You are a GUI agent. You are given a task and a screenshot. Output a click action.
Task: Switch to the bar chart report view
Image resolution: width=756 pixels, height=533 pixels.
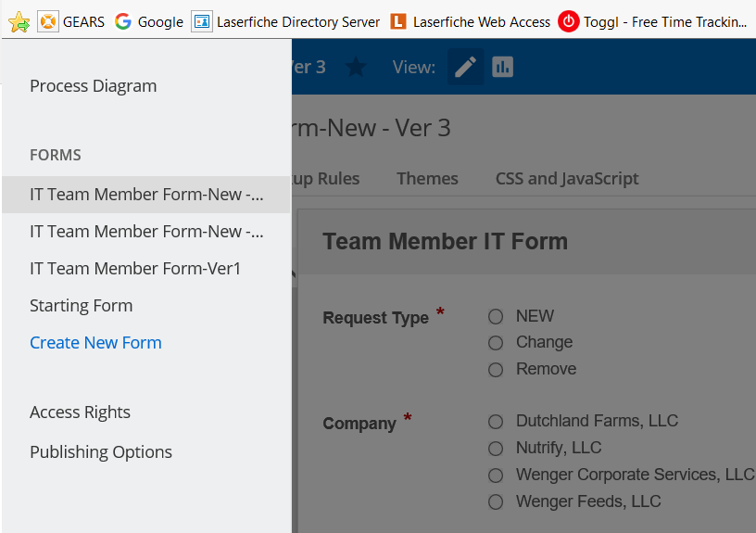click(x=502, y=67)
